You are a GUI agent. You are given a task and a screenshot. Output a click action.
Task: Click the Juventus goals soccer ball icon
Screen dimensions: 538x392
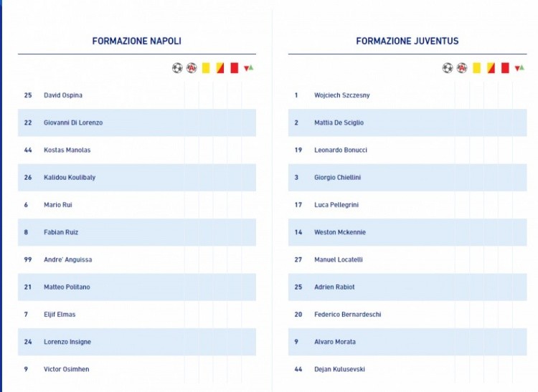(x=448, y=68)
